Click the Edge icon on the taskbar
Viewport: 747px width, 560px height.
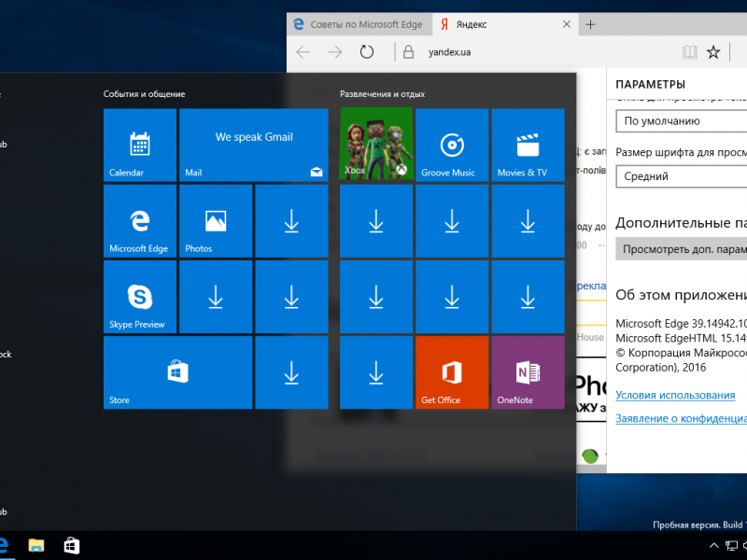point(4,545)
